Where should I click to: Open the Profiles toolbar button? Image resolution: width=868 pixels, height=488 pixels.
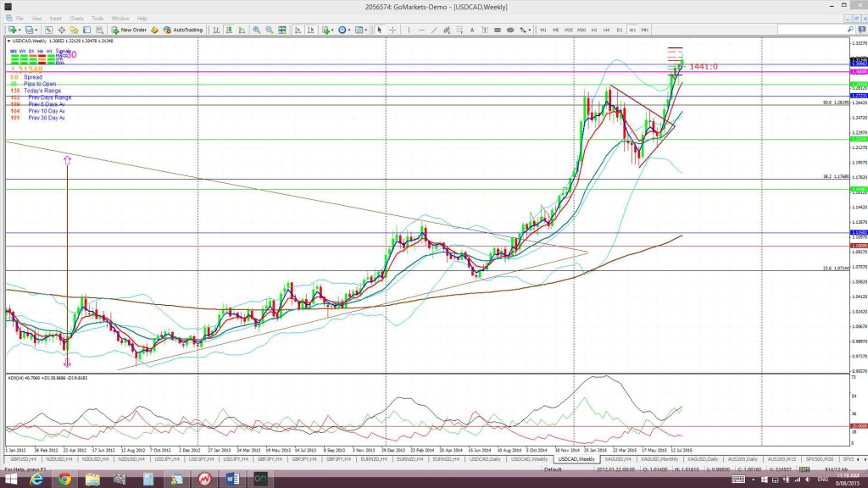coord(30,30)
